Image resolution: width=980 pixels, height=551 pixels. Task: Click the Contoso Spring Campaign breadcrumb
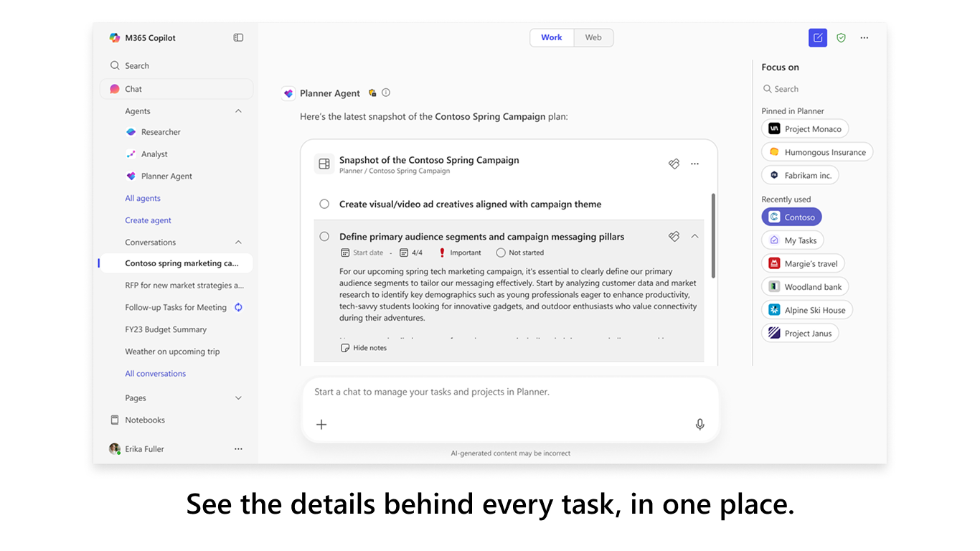click(x=410, y=171)
